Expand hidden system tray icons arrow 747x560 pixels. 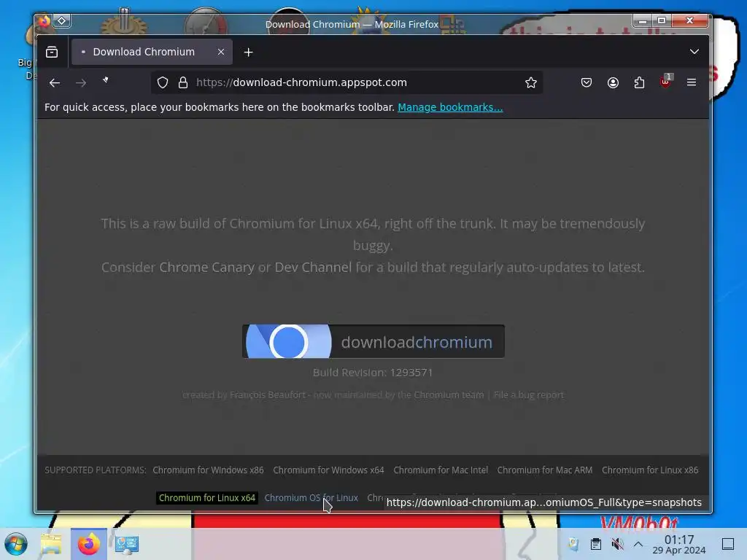pos(638,544)
